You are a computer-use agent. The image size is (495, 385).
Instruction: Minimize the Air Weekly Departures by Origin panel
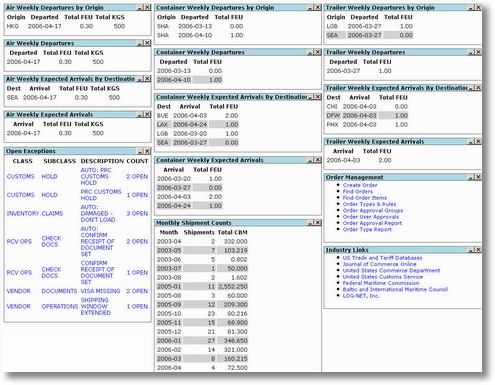tap(140, 7)
